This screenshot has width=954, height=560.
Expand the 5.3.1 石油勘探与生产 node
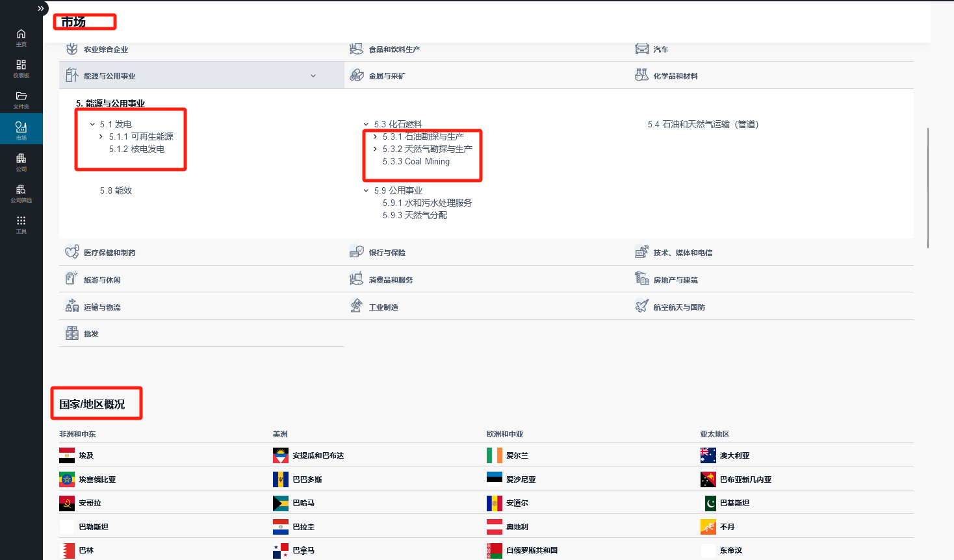[375, 136]
